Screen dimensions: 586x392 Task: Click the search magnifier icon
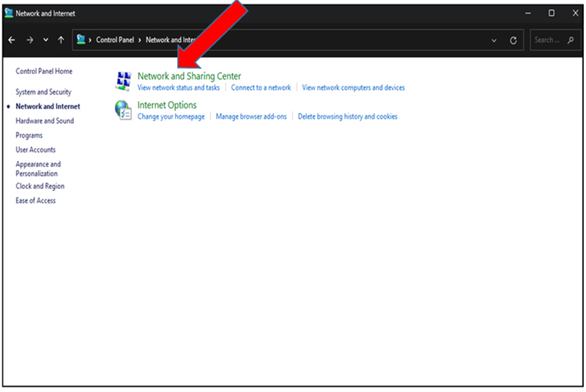click(x=571, y=40)
